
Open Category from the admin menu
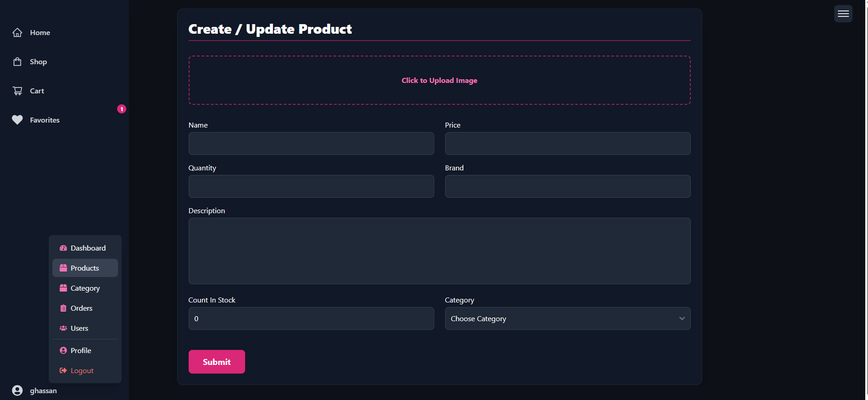pyautogui.click(x=85, y=288)
